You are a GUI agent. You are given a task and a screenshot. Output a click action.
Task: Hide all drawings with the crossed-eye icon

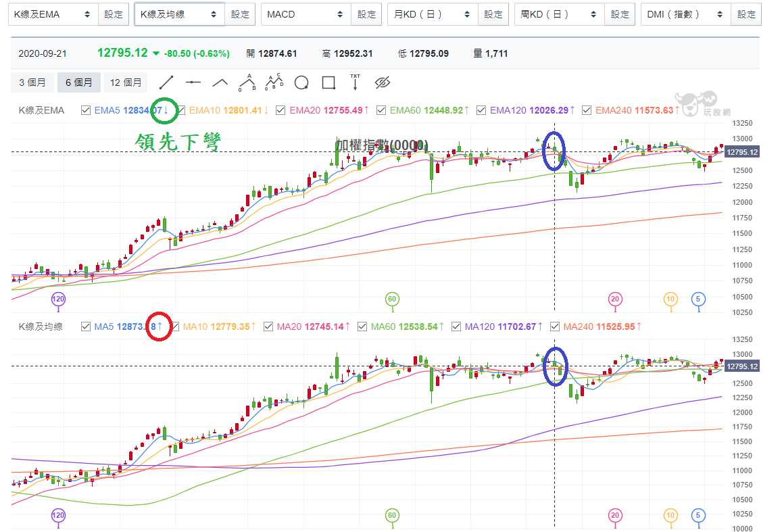[x=382, y=82]
